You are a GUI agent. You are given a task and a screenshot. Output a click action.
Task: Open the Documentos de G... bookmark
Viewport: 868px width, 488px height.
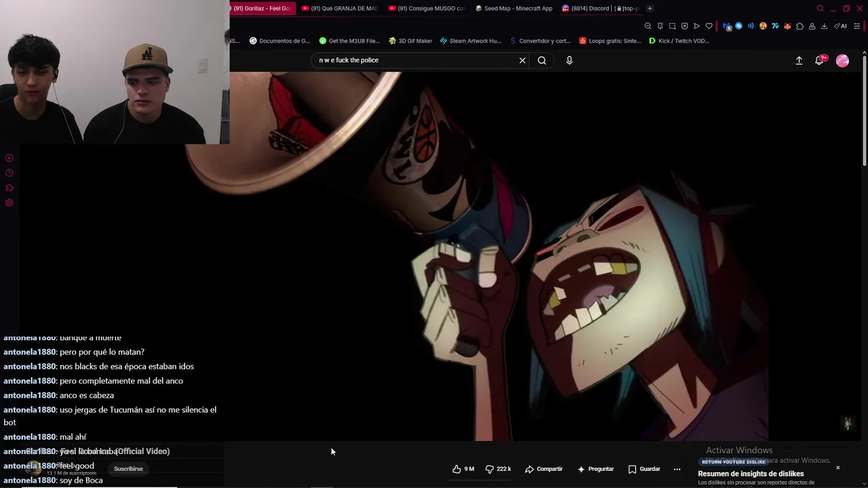pyautogui.click(x=279, y=41)
